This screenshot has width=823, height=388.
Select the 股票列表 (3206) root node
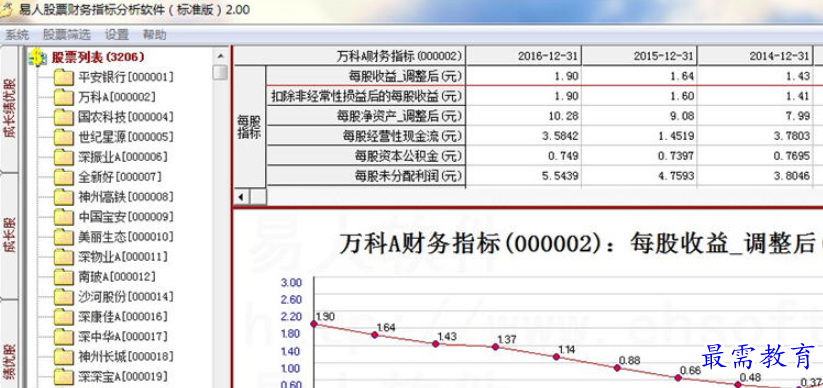98,57
